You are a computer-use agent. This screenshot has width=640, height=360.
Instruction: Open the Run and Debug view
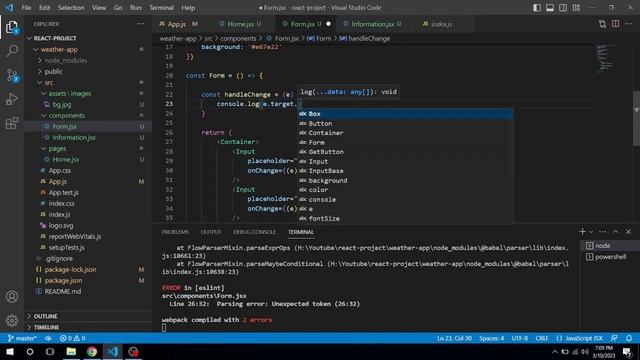pos(12,99)
